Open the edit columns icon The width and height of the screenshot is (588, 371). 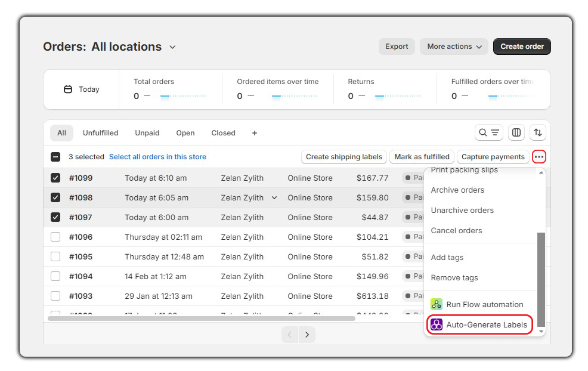(516, 132)
